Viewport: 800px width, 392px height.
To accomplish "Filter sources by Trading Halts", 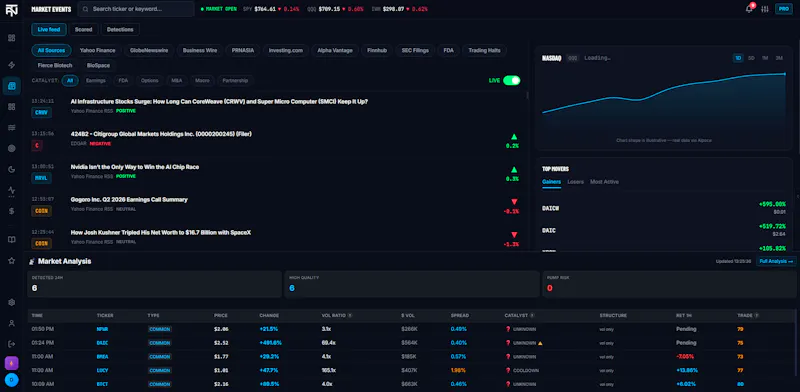I will tap(485, 51).
